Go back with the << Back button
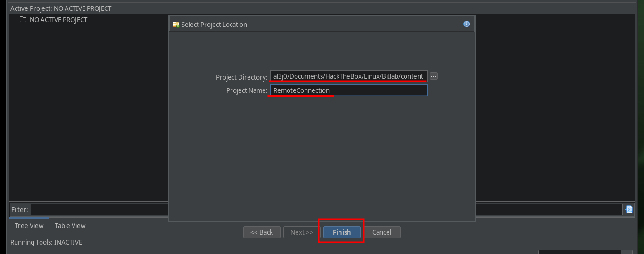Screen dimensions: 644x254 [262, 232]
